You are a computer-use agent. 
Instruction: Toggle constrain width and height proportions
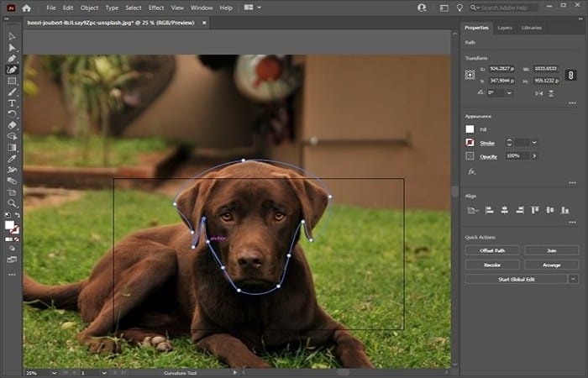570,75
